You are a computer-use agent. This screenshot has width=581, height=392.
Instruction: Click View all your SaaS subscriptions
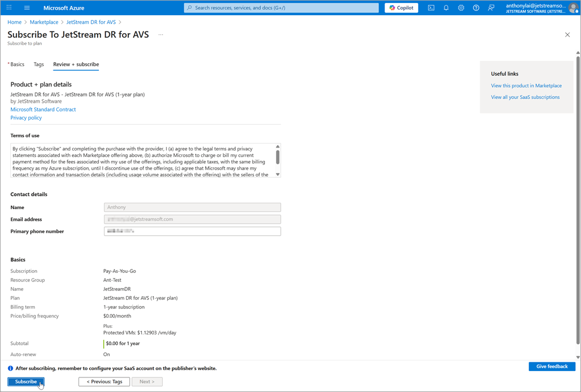tap(525, 97)
